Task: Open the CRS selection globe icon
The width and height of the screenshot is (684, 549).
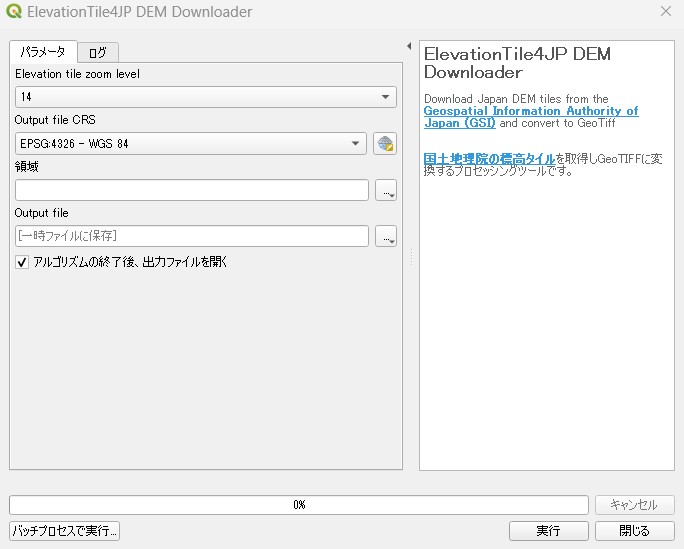Action: (x=385, y=143)
